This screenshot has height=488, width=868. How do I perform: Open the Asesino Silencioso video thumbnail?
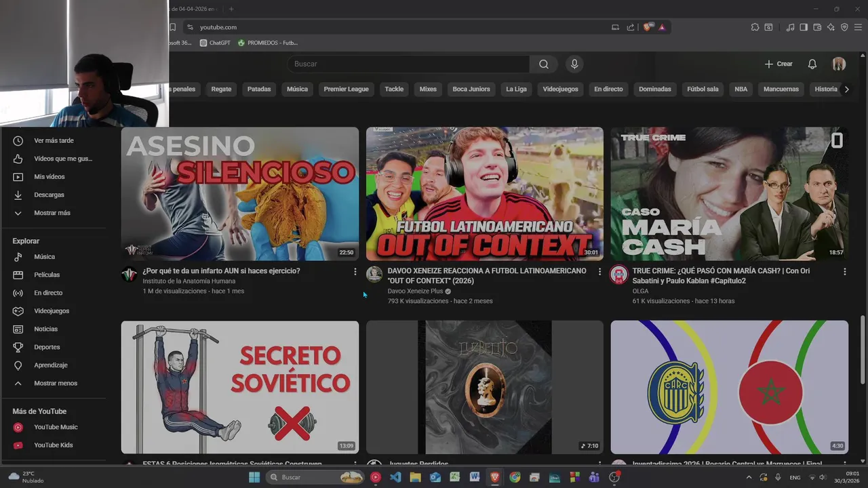240,194
